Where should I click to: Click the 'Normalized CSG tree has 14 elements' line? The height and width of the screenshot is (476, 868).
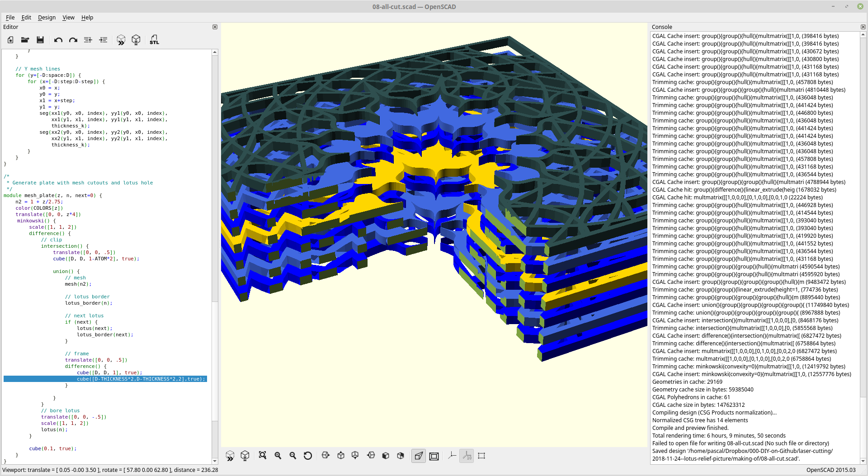click(x=700, y=420)
